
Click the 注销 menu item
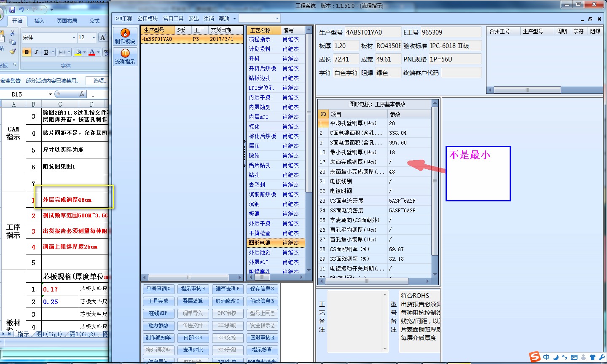(x=209, y=19)
